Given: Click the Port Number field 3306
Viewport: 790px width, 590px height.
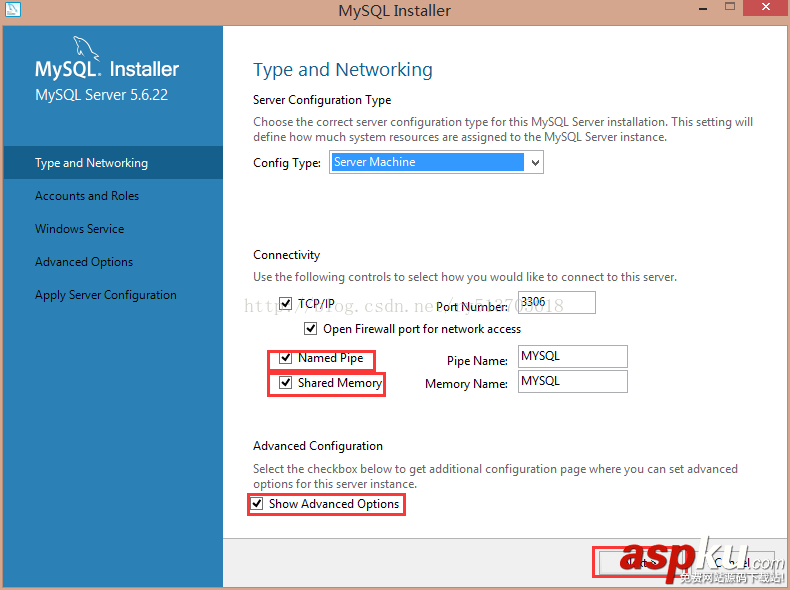Looking at the screenshot, I should (557, 302).
